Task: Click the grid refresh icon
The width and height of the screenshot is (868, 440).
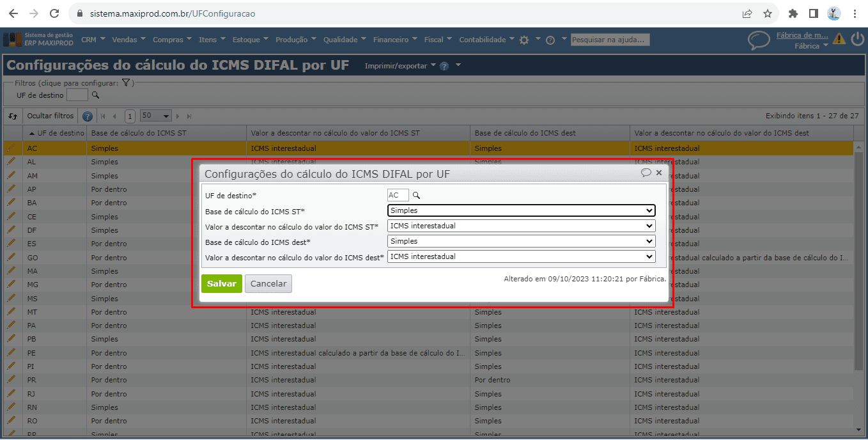Action: [x=13, y=116]
